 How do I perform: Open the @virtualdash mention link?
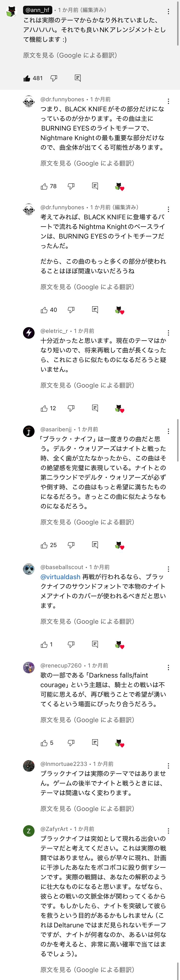point(60,577)
